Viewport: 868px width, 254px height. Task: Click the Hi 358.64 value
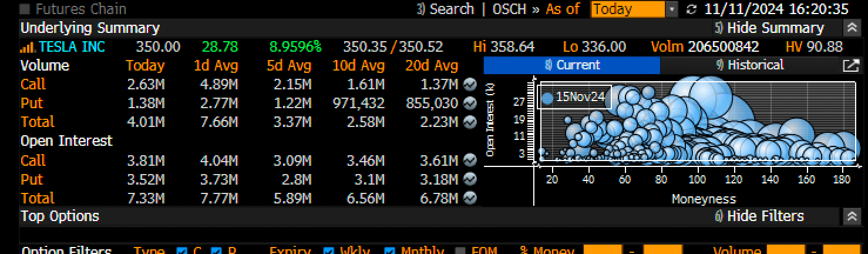click(x=504, y=47)
